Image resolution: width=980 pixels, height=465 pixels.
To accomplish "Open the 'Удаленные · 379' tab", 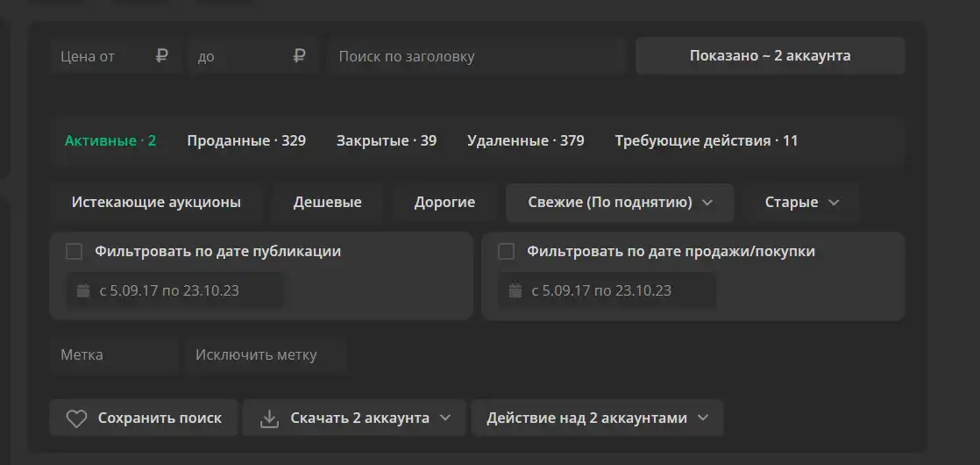I will tap(526, 140).
